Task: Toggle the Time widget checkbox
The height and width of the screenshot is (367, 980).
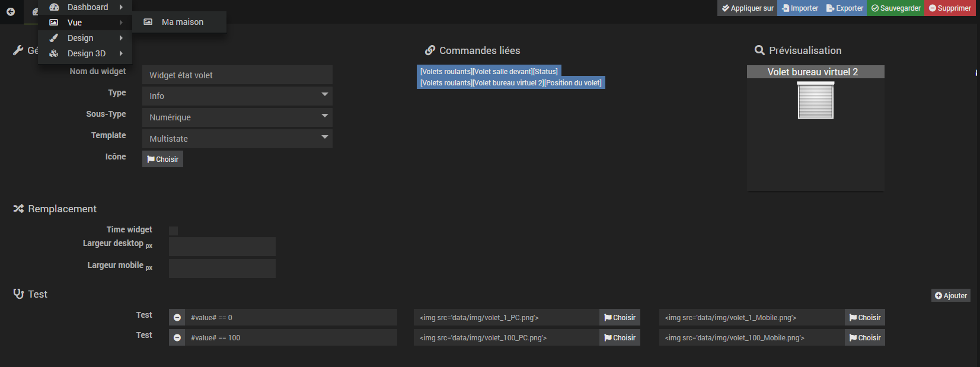Action: coord(173,231)
